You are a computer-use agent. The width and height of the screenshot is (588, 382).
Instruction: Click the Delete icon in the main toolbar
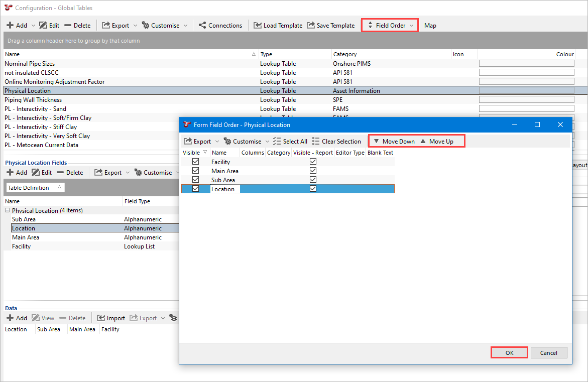tap(68, 25)
